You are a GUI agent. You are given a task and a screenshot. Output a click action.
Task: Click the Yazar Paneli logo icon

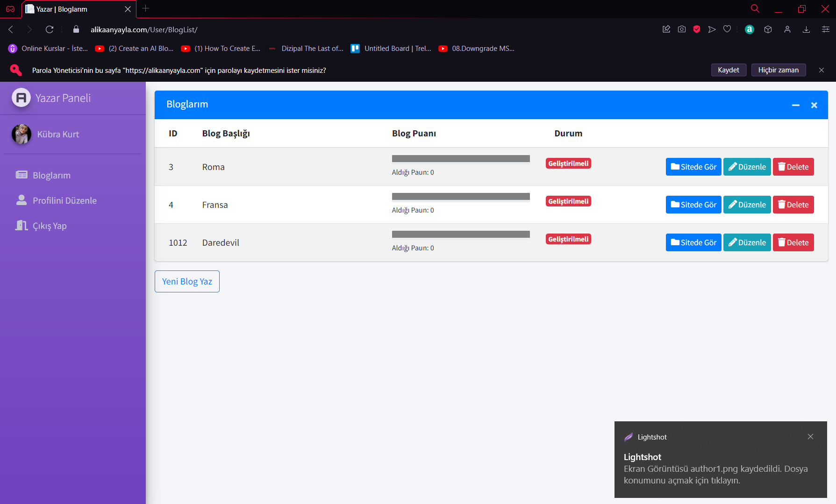coord(21,98)
